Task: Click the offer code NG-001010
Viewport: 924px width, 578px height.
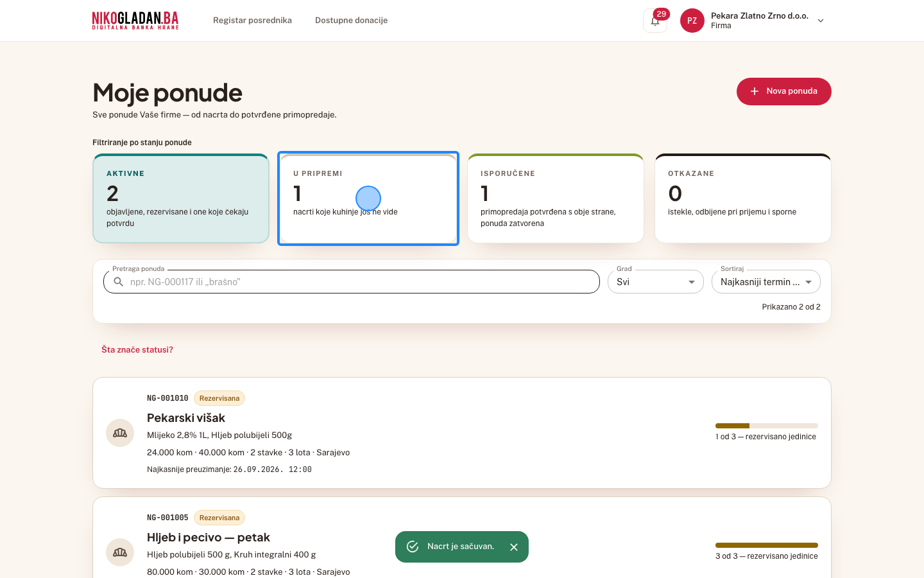Action: (167, 398)
